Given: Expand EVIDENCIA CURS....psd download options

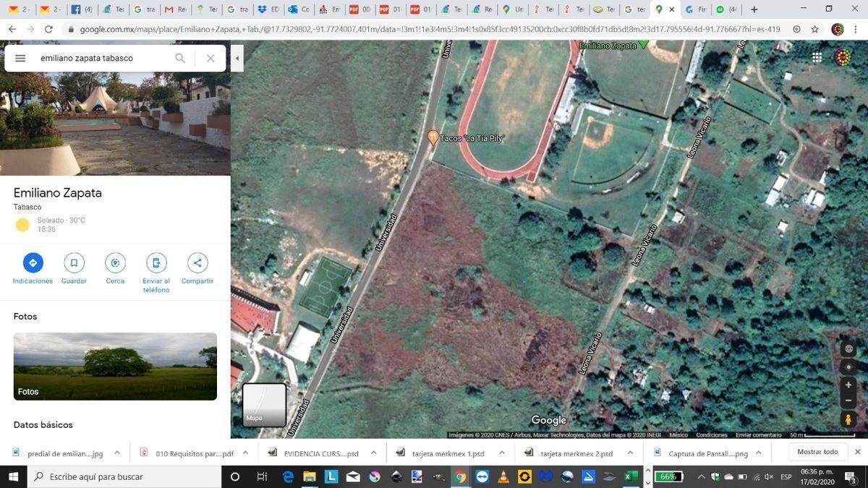Looking at the screenshot, I should click(x=373, y=453).
